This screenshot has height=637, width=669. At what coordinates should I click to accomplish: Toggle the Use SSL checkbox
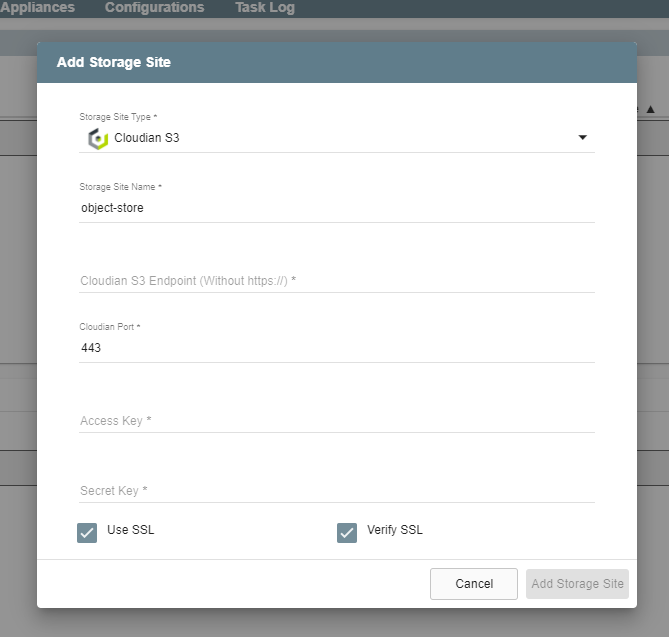[87, 532]
